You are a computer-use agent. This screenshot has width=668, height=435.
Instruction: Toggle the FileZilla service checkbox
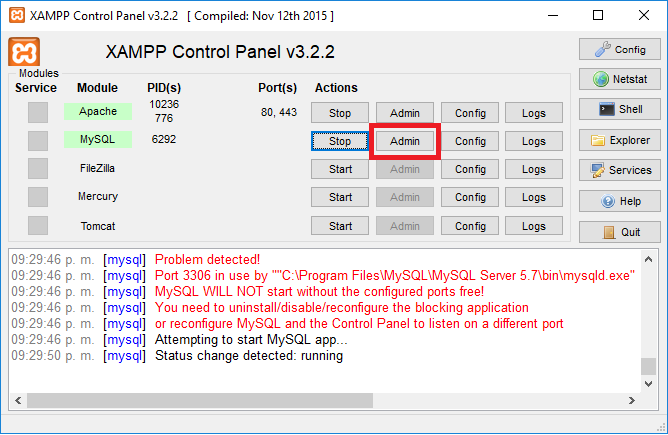tap(38, 169)
